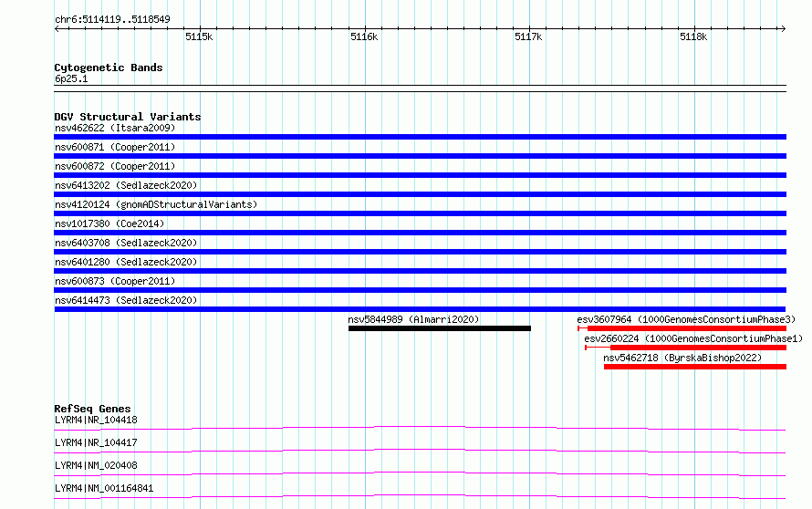Viewport: 812px width, 509px height.
Task: Select the blue bar under nsv1017380
Action: coord(420,233)
